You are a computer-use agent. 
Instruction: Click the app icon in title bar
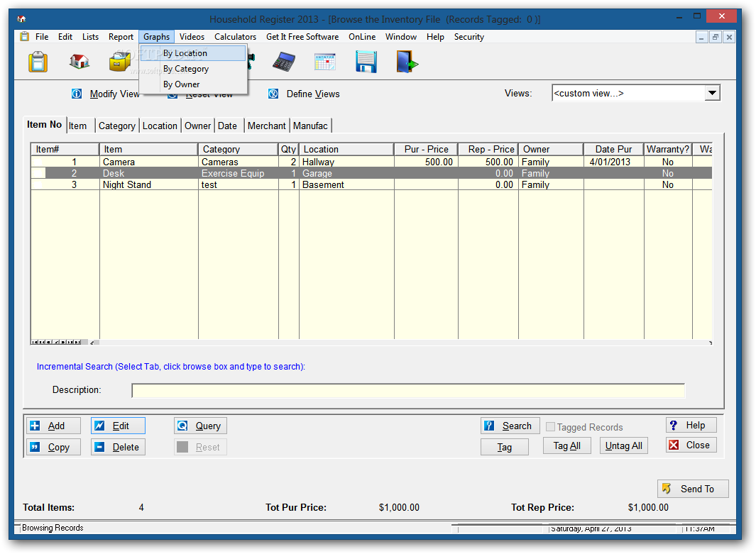[x=21, y=19]
